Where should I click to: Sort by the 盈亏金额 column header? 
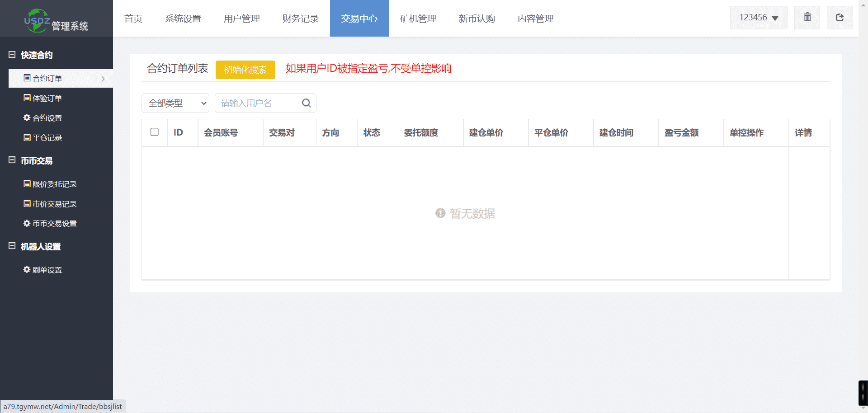coord(681,133)
